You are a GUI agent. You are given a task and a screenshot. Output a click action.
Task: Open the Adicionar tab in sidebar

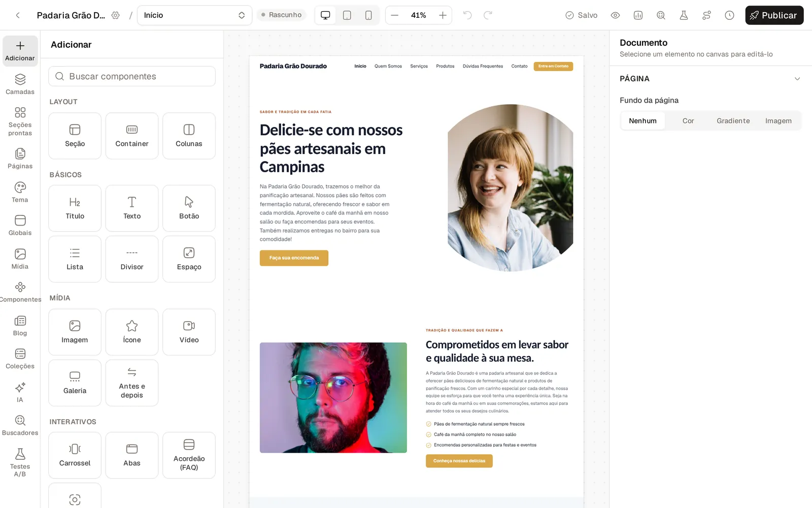[20, 51]
